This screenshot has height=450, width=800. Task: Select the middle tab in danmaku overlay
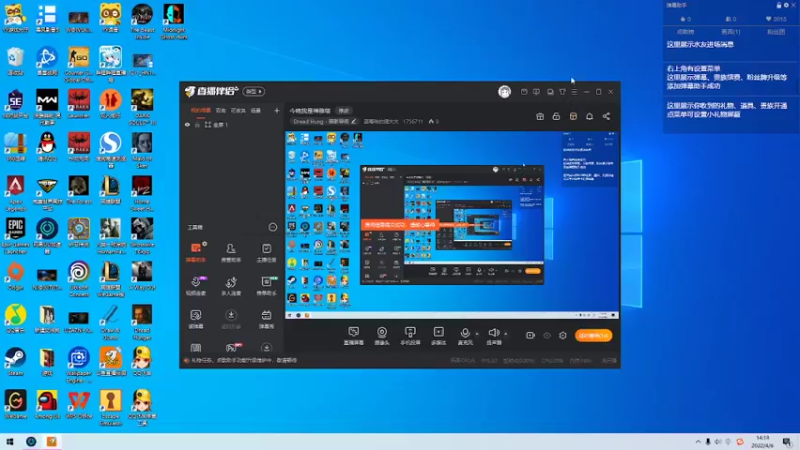tap(731, 32)
